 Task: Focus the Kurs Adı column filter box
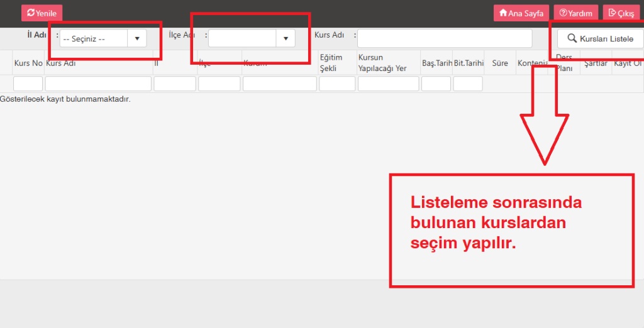(x=98, y=84)
